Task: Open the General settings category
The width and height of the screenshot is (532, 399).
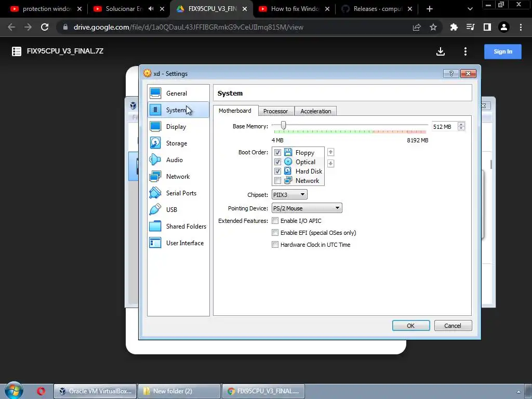Action: (178, 94)
